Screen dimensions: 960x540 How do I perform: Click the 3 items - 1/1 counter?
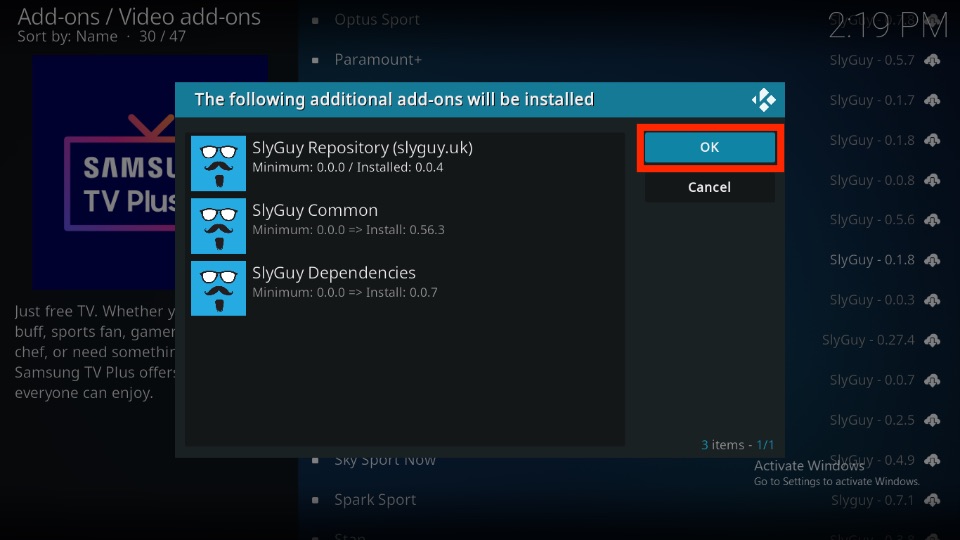pyautogui.click(x=737, y=445)
